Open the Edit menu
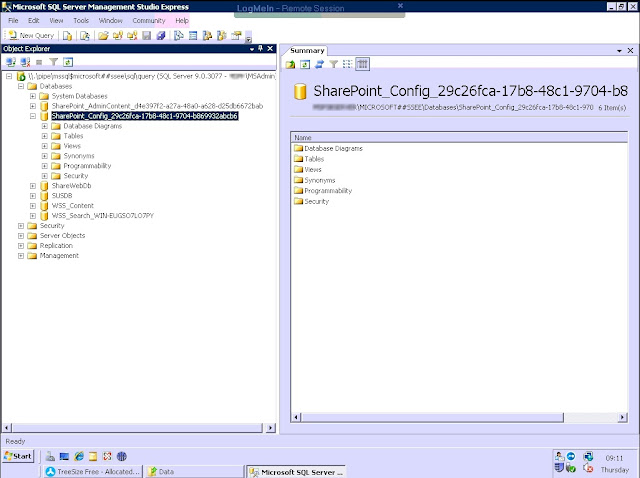The image size is (640, 478). (33, 20)
